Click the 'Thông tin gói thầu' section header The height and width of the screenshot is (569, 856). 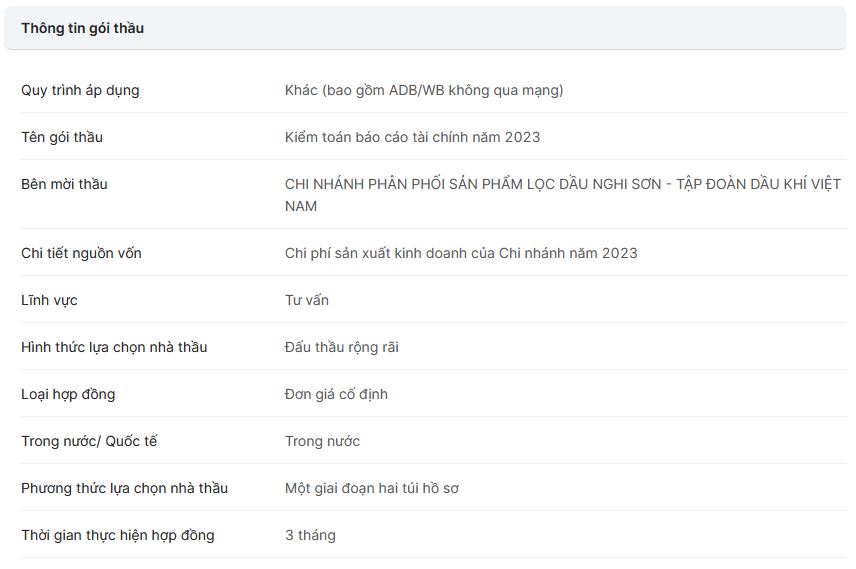point(83,28)
